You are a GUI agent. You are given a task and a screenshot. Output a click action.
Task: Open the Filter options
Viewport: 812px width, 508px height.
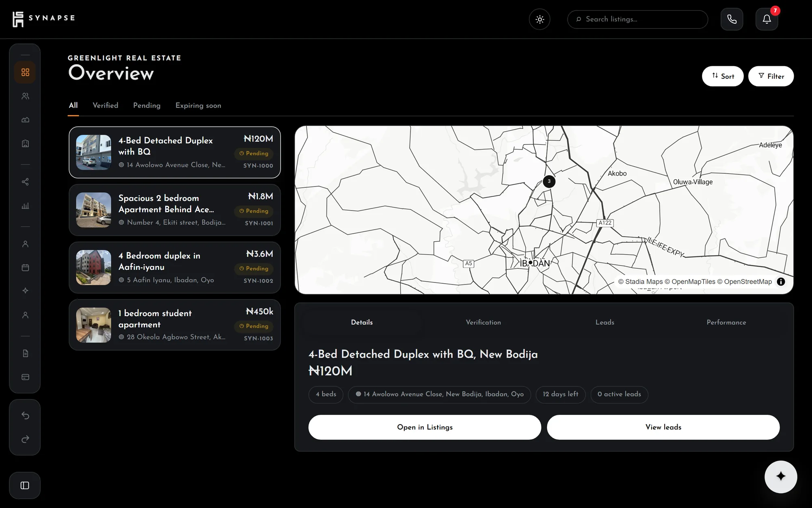point(771,76)
